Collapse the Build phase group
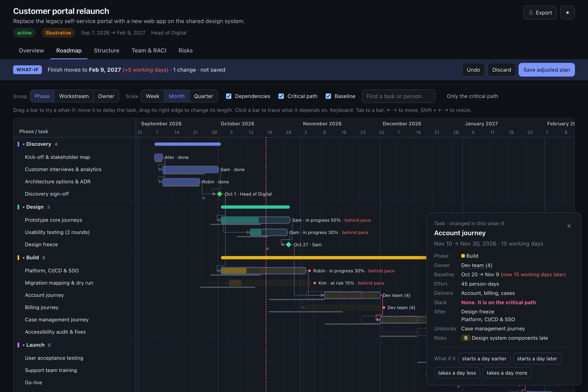588x392 pixels. [x=24, y=258]
